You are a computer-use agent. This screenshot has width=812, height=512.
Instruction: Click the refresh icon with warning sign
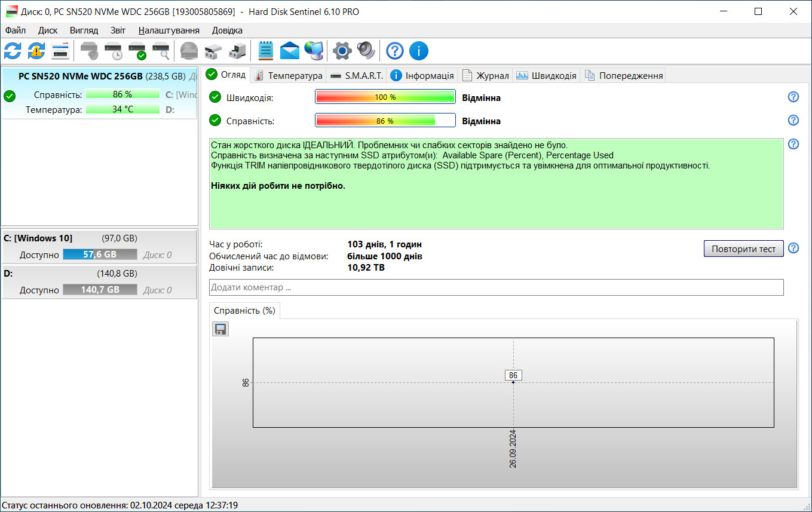coord(36,51)
